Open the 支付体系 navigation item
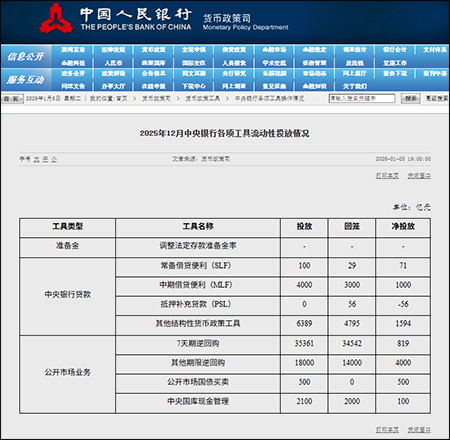This screenshot has width=450, height=440. tap(435, 50)
